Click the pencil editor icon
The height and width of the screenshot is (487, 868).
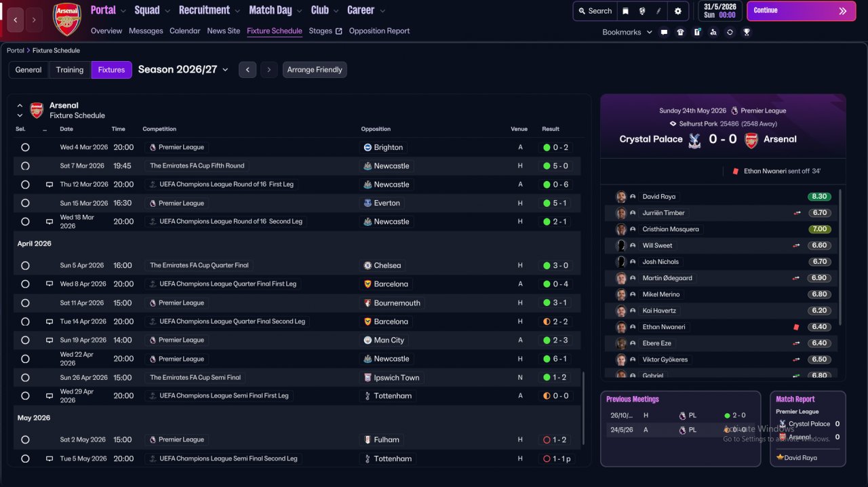(658, 11)
